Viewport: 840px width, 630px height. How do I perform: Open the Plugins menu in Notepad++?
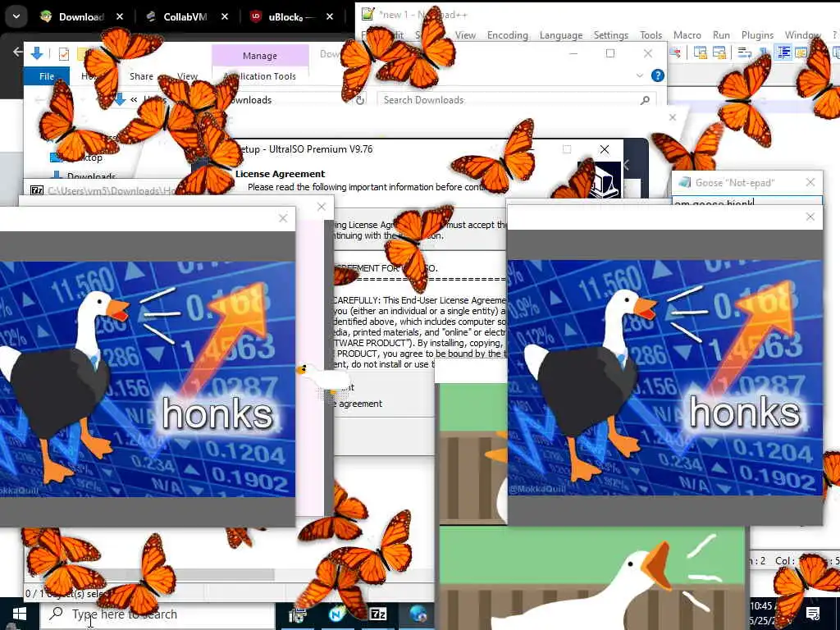point(757,34)
